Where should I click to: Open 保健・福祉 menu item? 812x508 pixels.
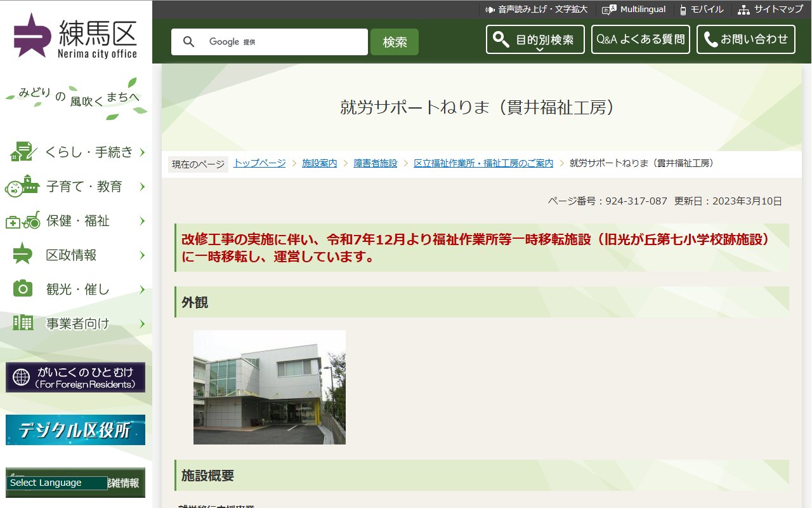tap(76, 221)
